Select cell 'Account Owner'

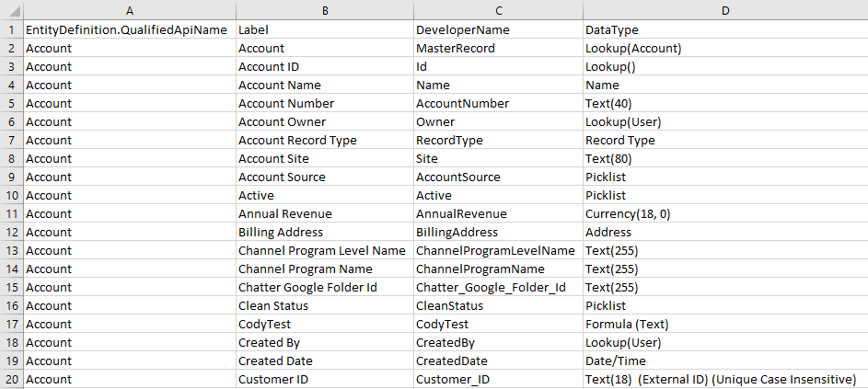tap(325, 121)
